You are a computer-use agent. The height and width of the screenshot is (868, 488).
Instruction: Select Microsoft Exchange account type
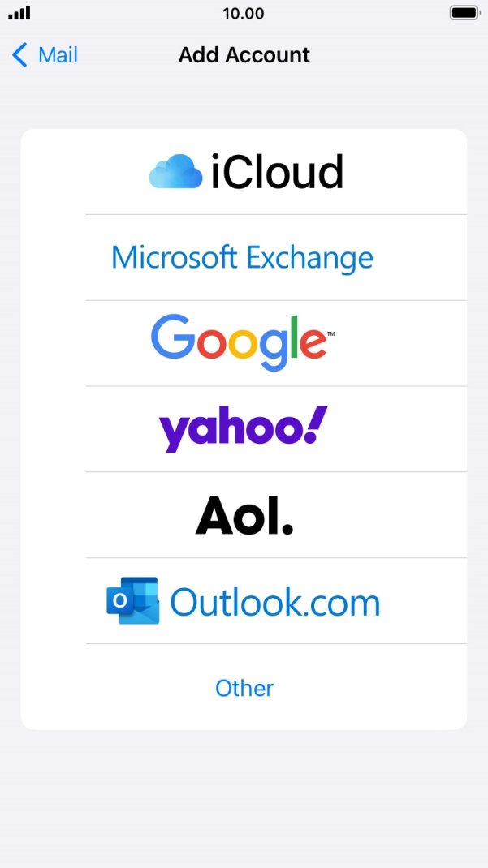[x=242, y=257]
